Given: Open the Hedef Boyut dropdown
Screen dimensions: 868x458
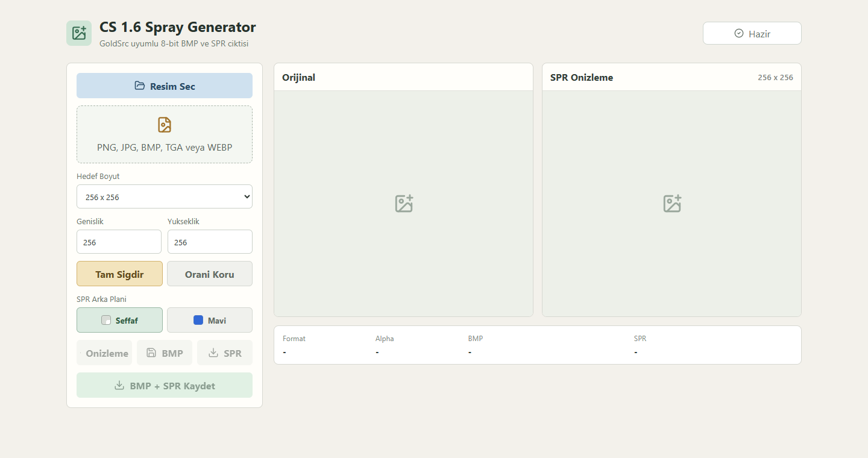Looking at the screenshot, I should coord(165,196).
